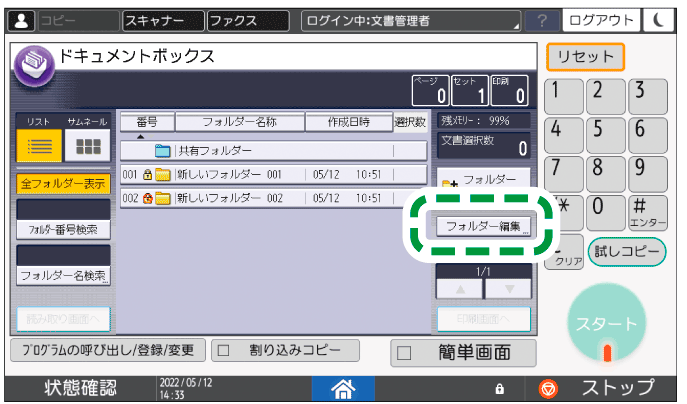The image size is (687, 404).
Task: Tap keypad number 9
Action: click(x=648, y=174)
